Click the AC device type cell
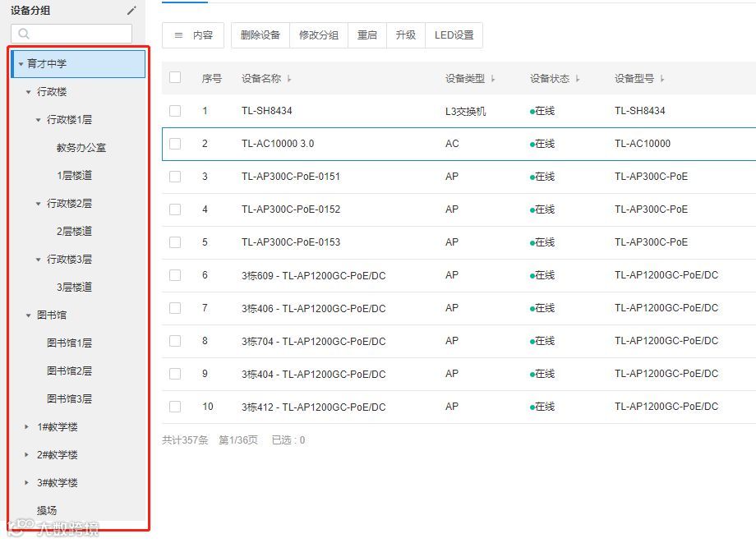756x543 pixels. pos(452,144)
